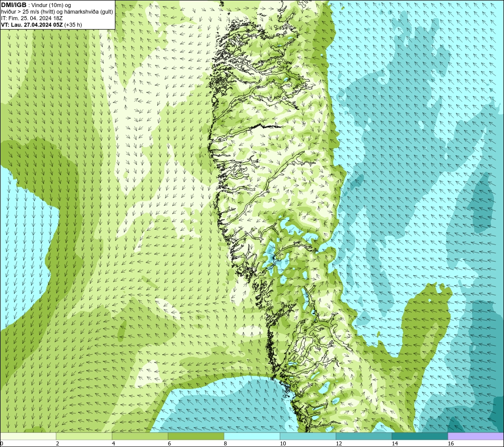Click the 10–12 m/s cyan legend swatch
Viewport: 504px width, 447px height.
point(308,436)
